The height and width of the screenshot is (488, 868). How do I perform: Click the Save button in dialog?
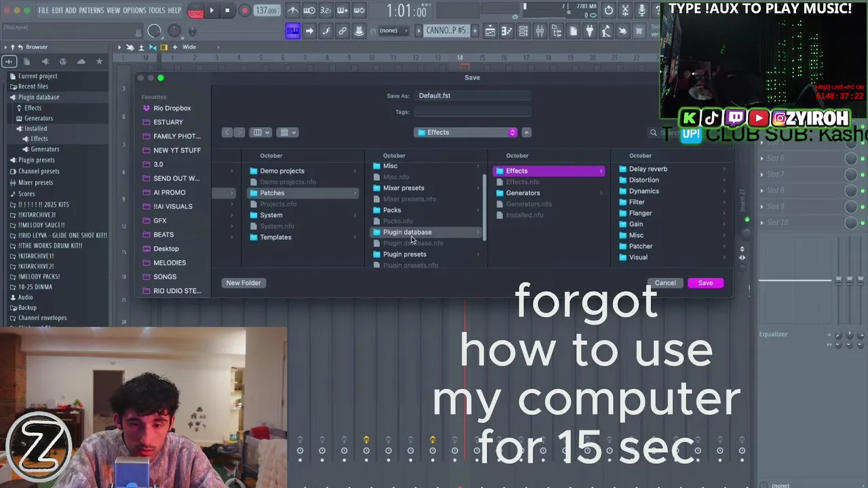click(705, 283)
